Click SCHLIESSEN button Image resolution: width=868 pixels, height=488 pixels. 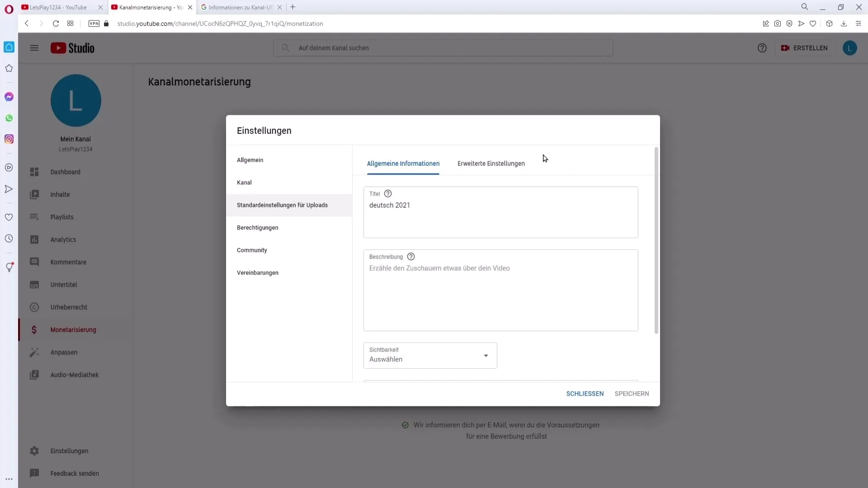point(585,393)
